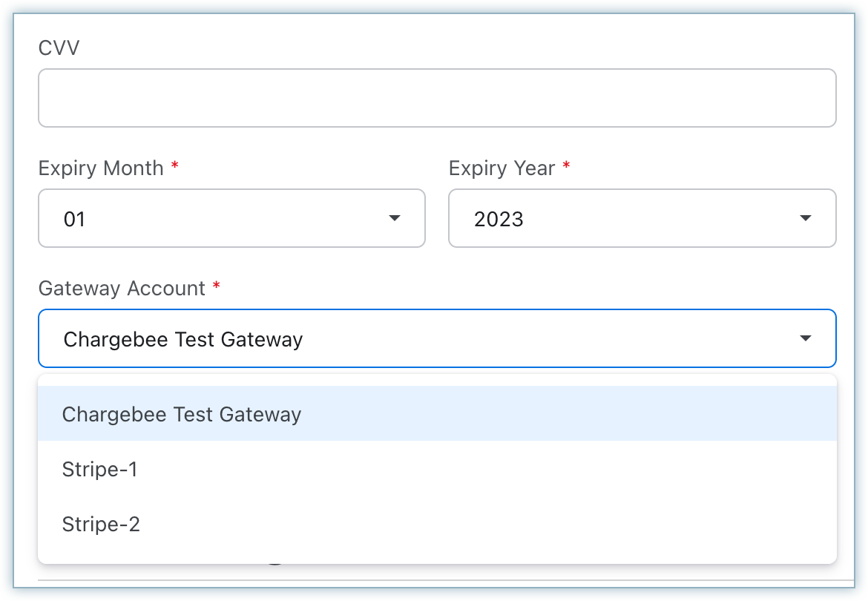Click the red asterisk beside Expiry Month

[x=175, y=166]
